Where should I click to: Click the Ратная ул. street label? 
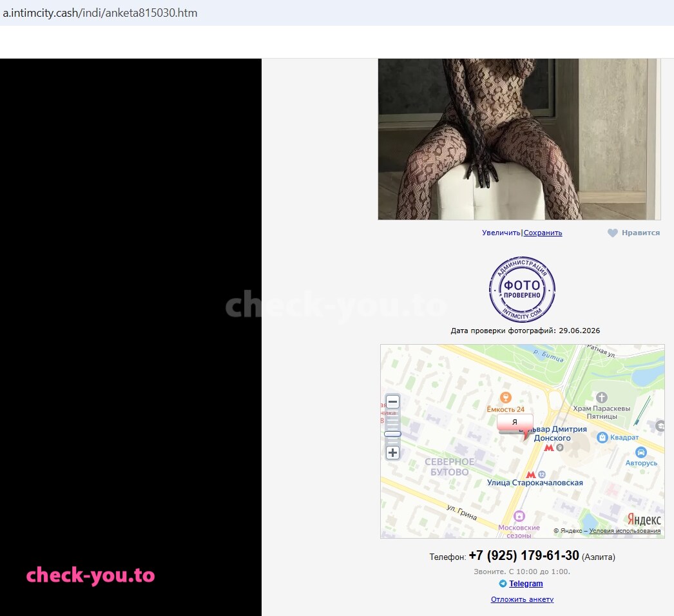coord(601,351)
